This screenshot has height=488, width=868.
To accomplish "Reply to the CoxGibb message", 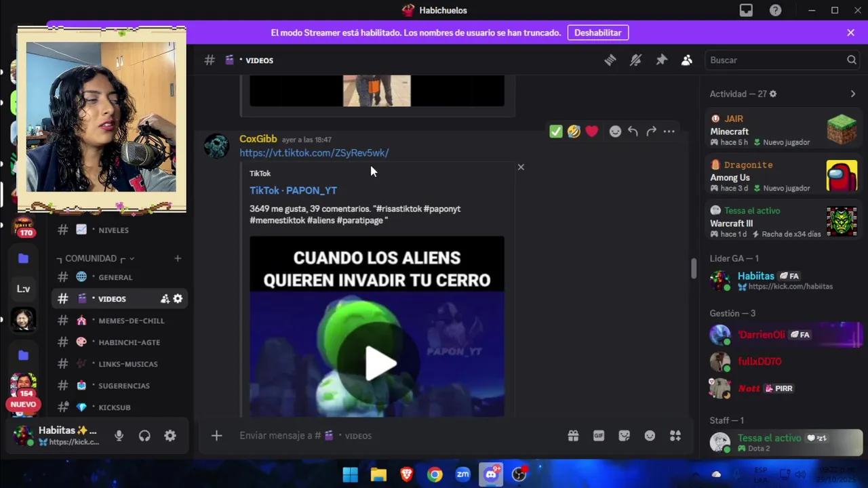I will point(633,131).
